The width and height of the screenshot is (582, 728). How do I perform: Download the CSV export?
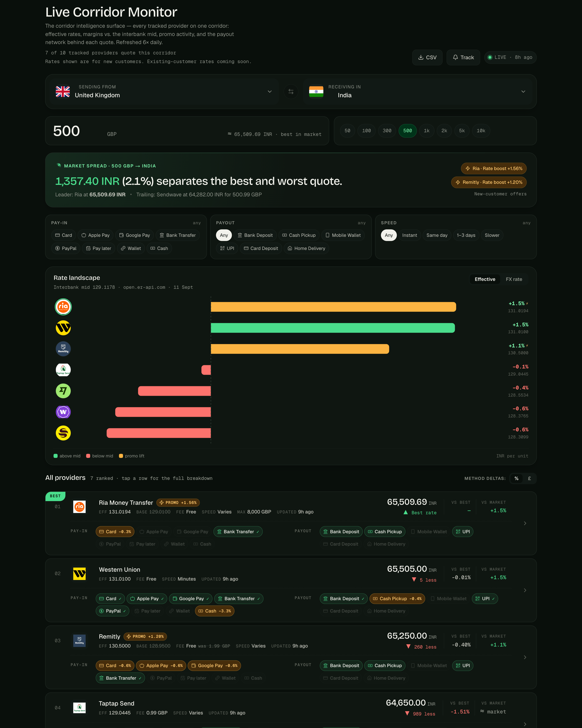point(427,57)
